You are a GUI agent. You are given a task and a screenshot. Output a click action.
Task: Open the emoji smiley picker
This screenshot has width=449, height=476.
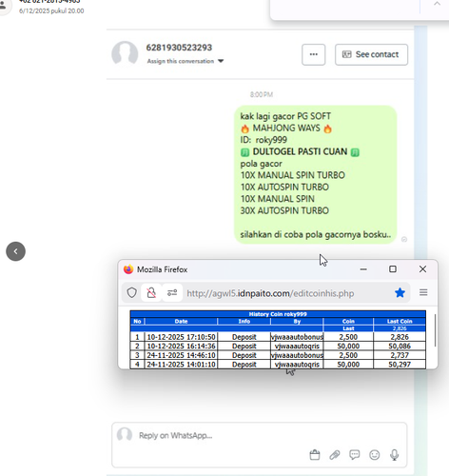pos(375,455)
